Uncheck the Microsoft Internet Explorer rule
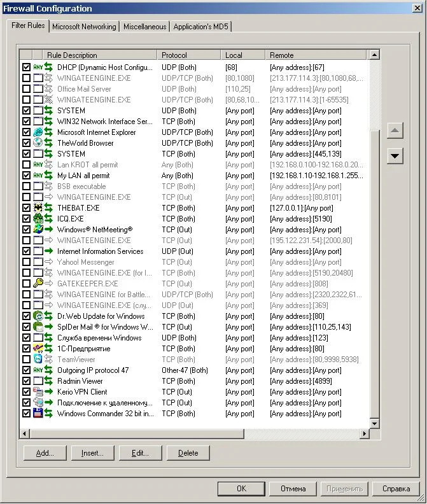This screenshot has height=504, width=427. tap(26, 132)
